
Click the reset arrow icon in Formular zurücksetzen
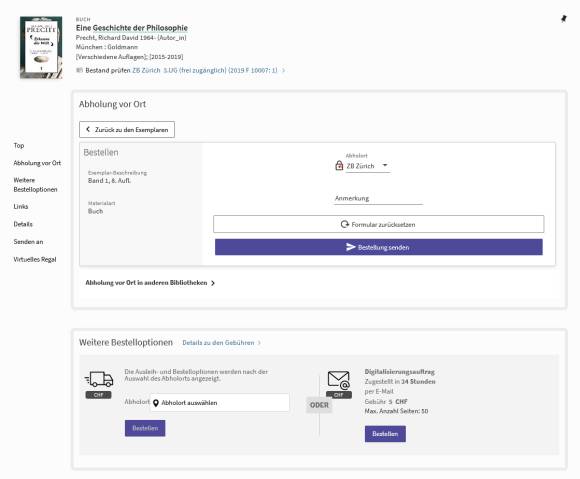(x=344, y=224)
